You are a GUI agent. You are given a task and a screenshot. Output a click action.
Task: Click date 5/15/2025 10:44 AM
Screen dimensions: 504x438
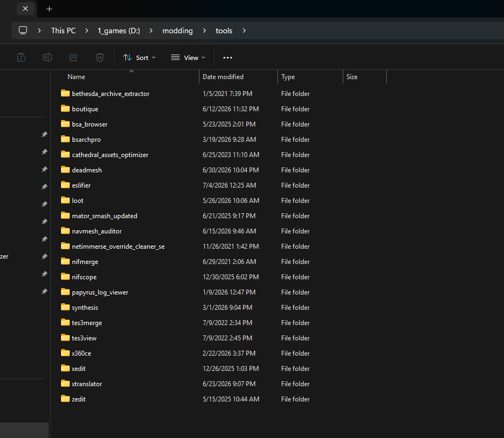click(231, 399)
